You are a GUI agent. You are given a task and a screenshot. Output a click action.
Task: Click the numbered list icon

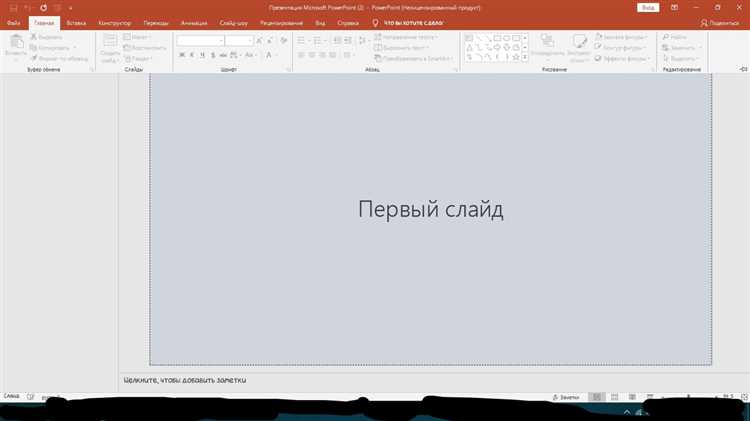319,41
